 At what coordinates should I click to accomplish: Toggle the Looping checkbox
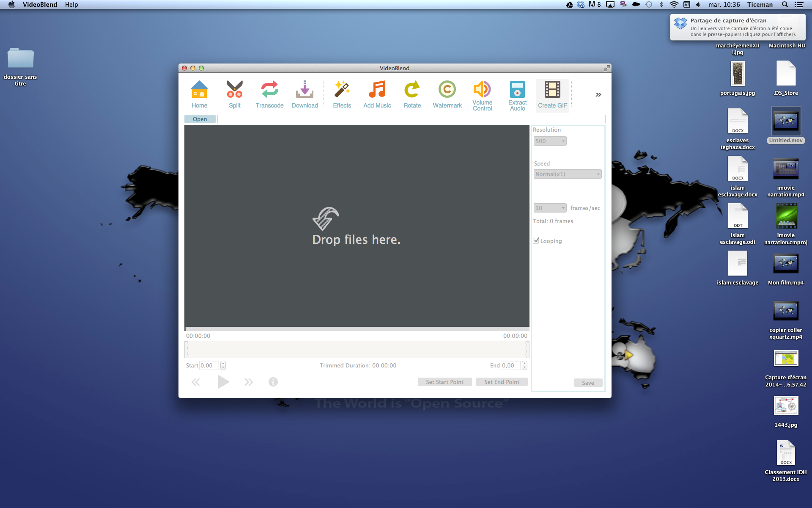click(x=536, y=240)
